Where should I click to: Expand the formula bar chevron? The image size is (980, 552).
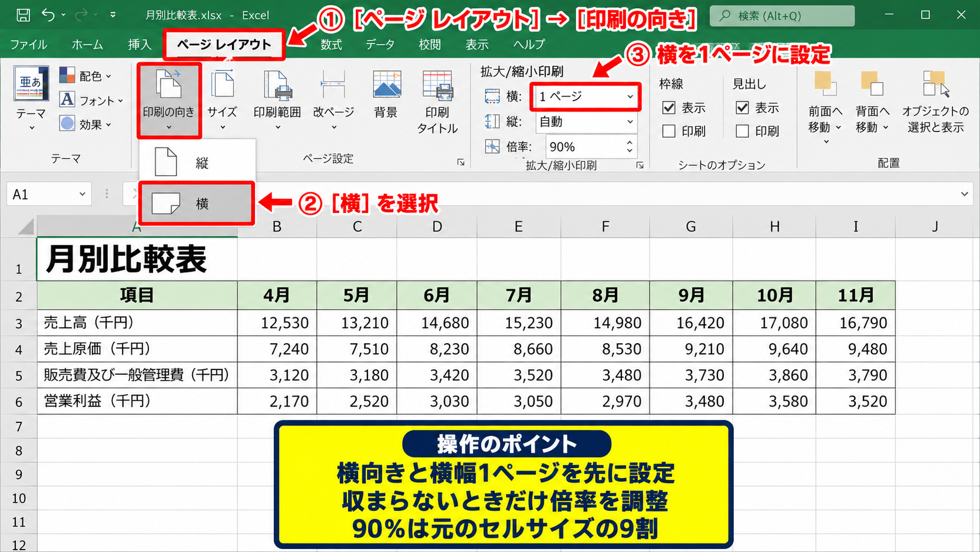pyautogui.click(x=964, y=194)
